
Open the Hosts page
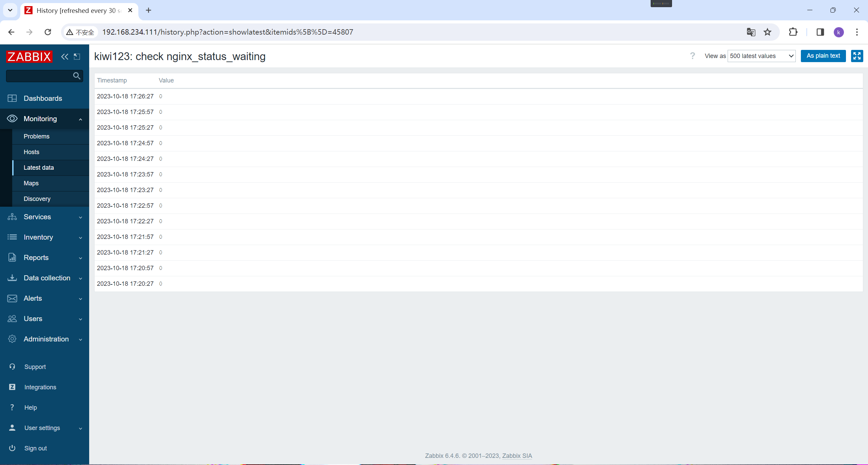point(32,152)
